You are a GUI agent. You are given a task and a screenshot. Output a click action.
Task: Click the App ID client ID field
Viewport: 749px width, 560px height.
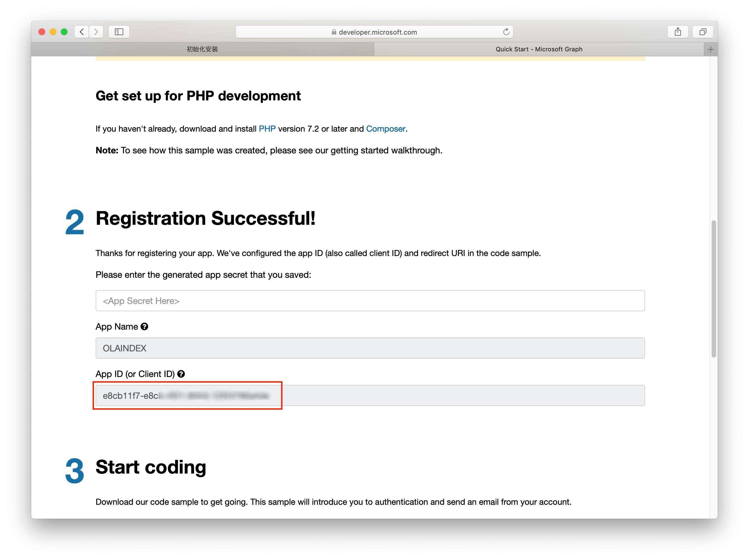[370, 395]
